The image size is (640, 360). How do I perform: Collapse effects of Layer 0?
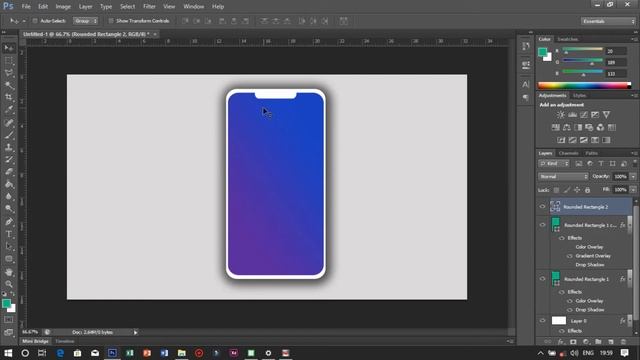point(629,321)
